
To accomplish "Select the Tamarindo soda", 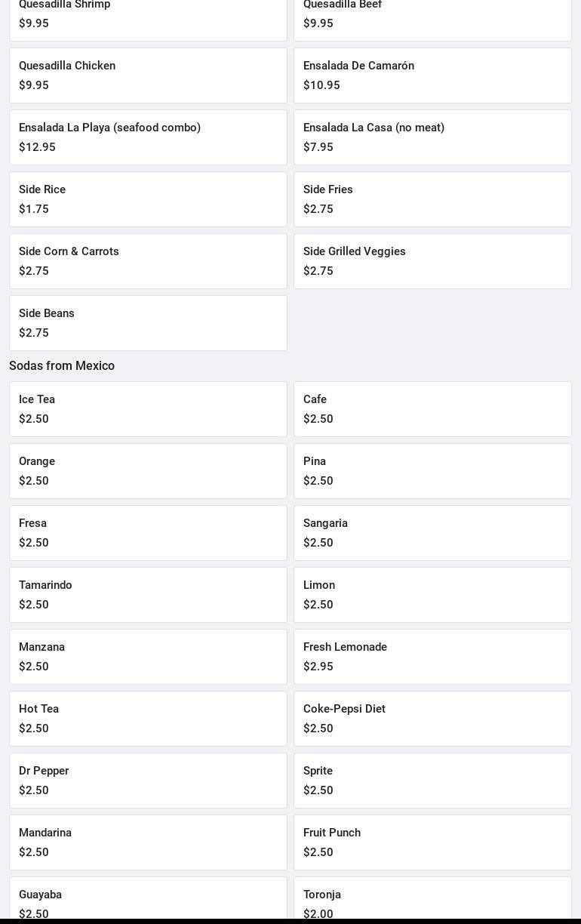I will (x=148, y=595).
